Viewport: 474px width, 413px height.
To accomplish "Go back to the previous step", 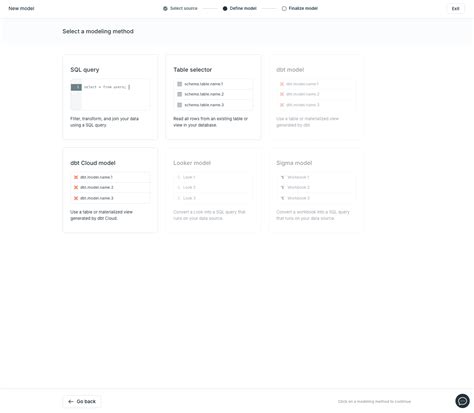I will pyautogui.click(x=82, y=401).
